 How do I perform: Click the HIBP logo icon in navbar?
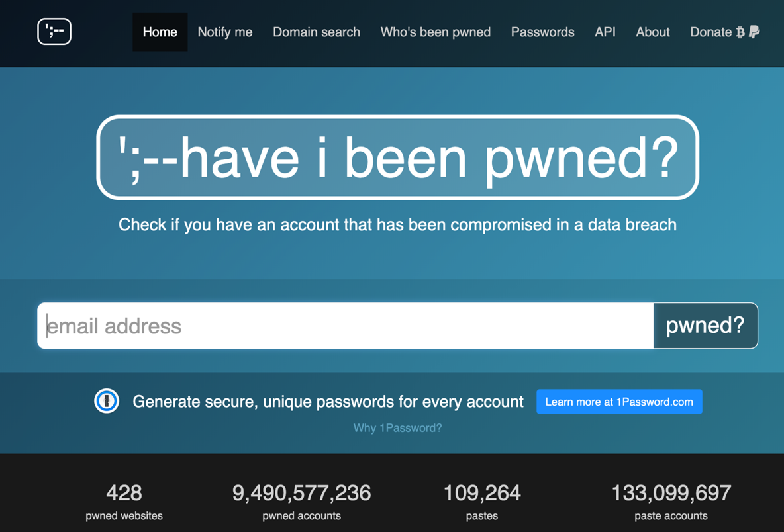pyautogui.click(x=54, y=32)
